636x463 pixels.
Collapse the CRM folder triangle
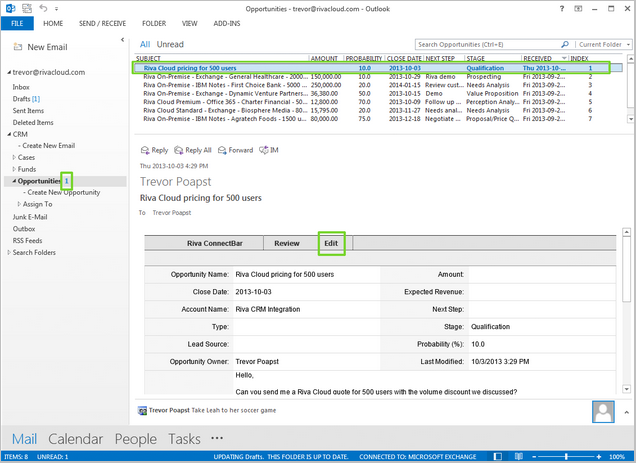[x=9, y=134]
